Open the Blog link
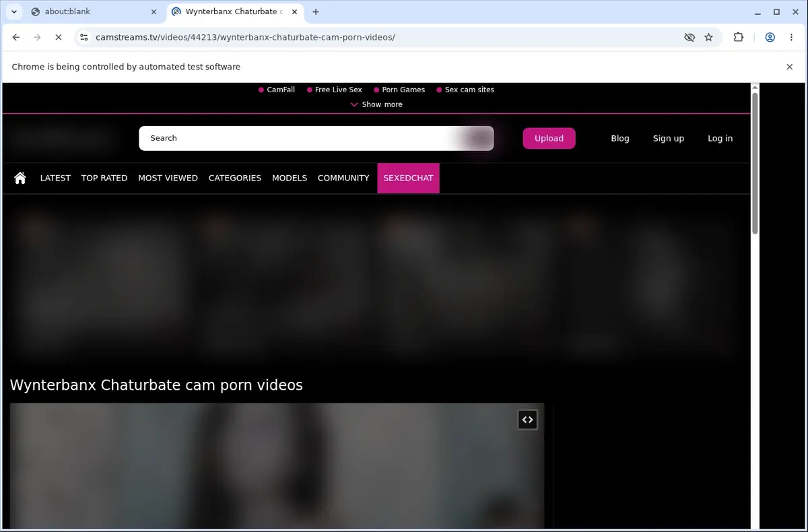 (620, 138)
